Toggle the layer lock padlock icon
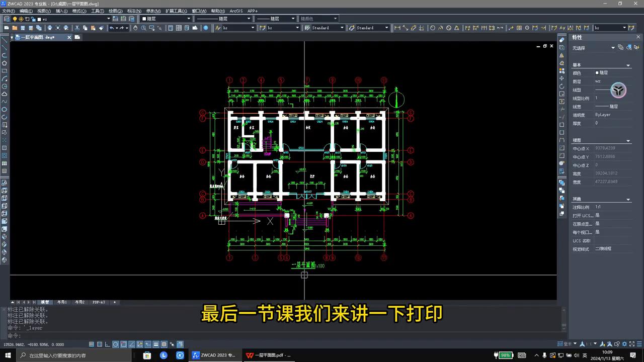The height and width of the screenshot is (362, 644). tap(33, 18)
